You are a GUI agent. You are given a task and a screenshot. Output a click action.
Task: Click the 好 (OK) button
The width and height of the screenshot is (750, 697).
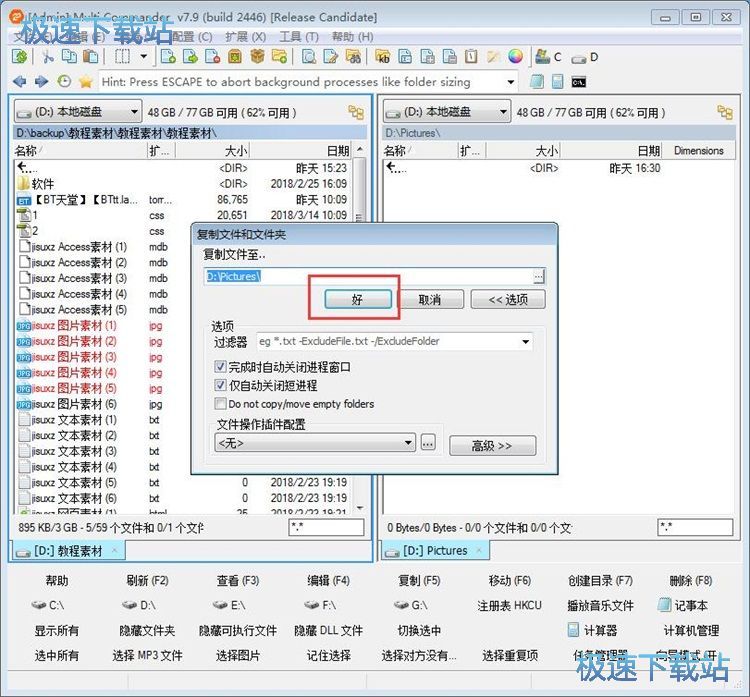358,299
